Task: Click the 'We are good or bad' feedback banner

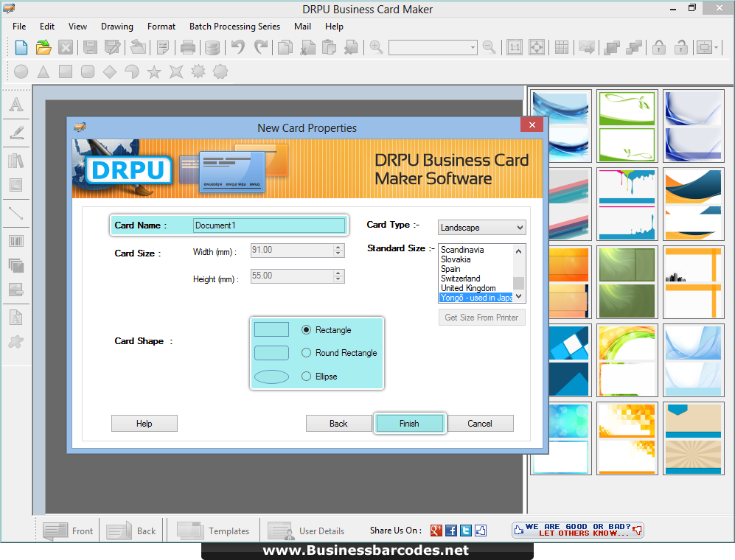Action: 578,530
